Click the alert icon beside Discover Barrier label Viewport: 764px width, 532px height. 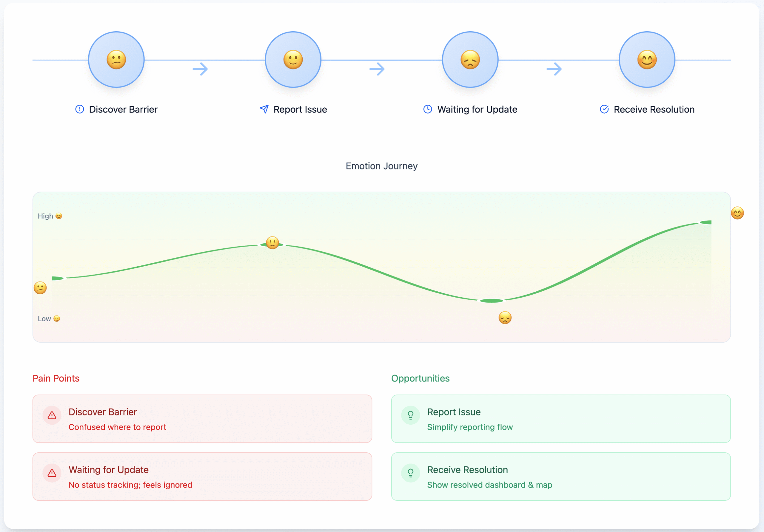[79, 109]
